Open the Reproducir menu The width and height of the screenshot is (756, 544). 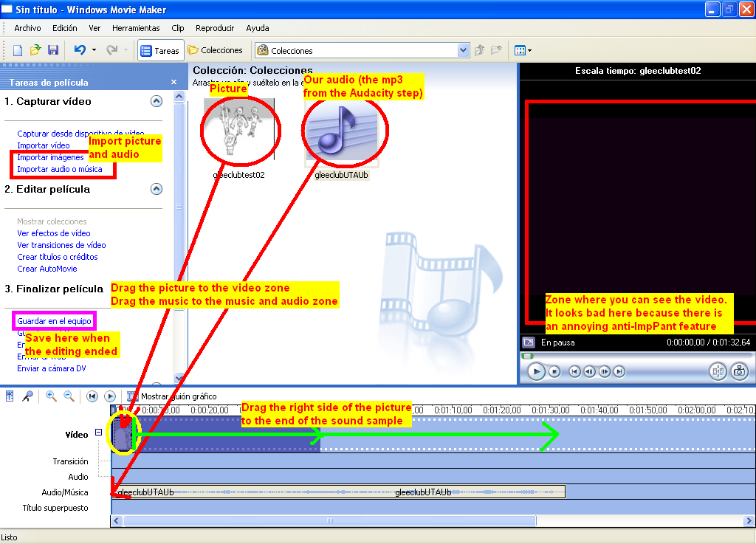pyautogui.click(x=215, y=28)
